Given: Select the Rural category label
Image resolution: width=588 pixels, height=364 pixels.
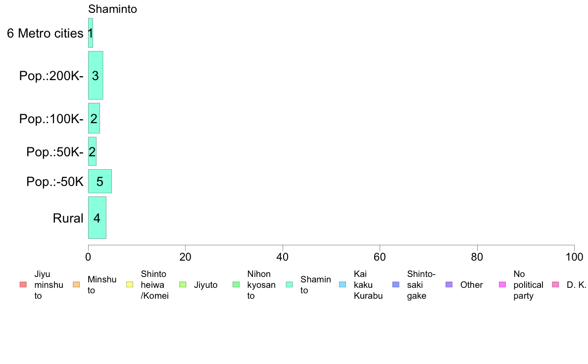Looking at the screenshot, I should [68, 218].
